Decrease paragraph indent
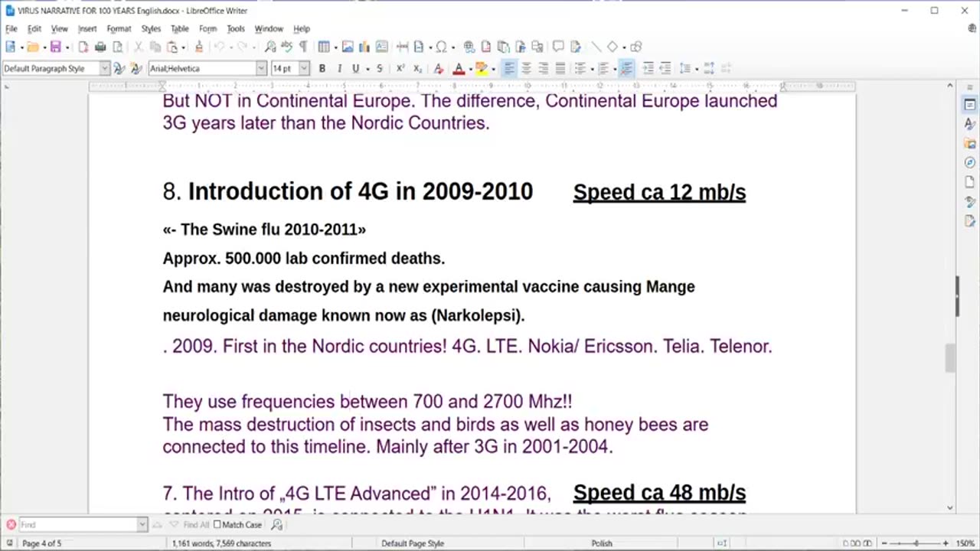Screen dimensions: 980x551 (x=665, y=68)
